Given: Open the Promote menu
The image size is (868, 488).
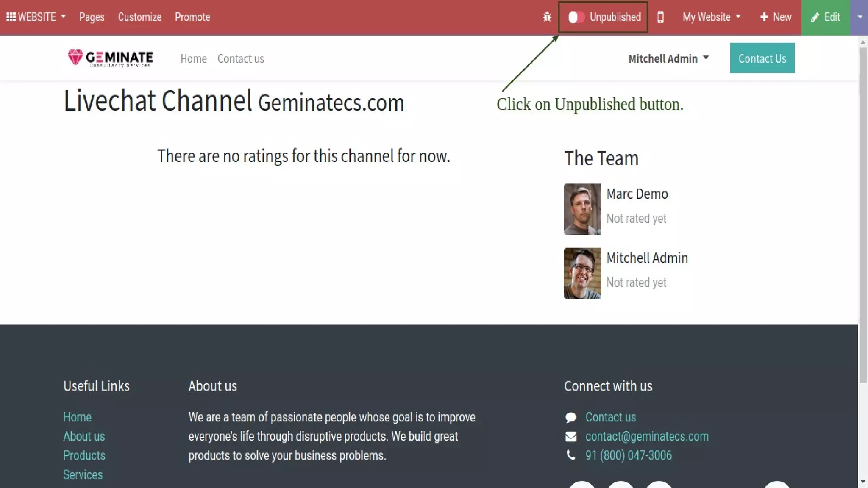Looking at the screenshot, I should tap(192, 17).
